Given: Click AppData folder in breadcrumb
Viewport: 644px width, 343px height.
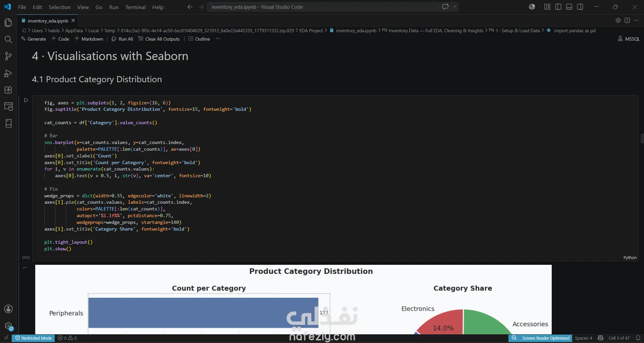Looking at the screenshot, I should (74, 31).
